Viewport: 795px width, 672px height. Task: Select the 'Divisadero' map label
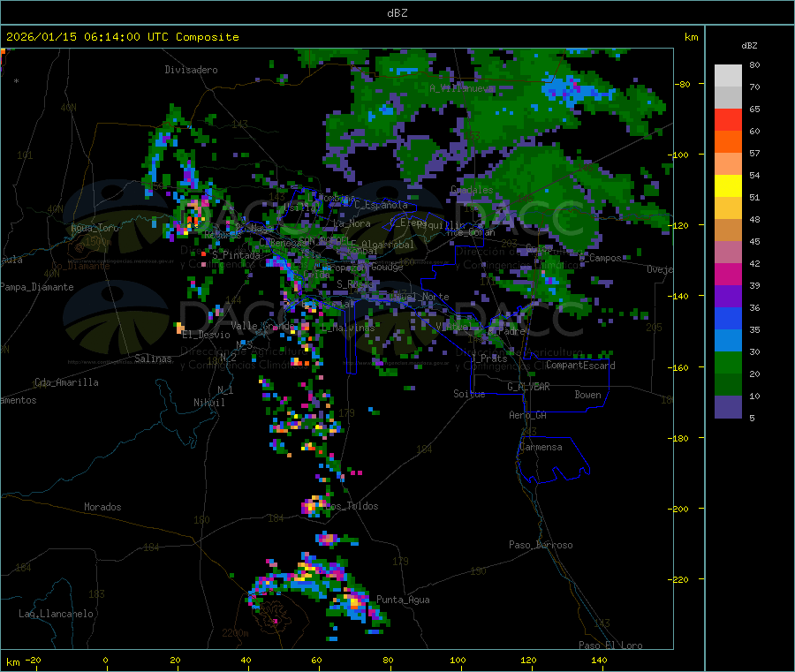pyautogui.click(x=191, y=70)
